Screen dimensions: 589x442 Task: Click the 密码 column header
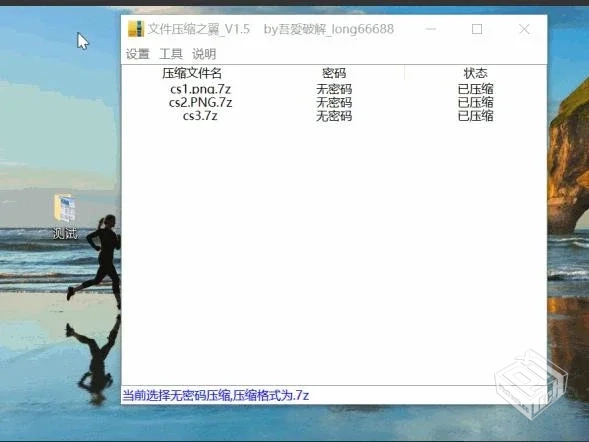click(x=334, y=73)
